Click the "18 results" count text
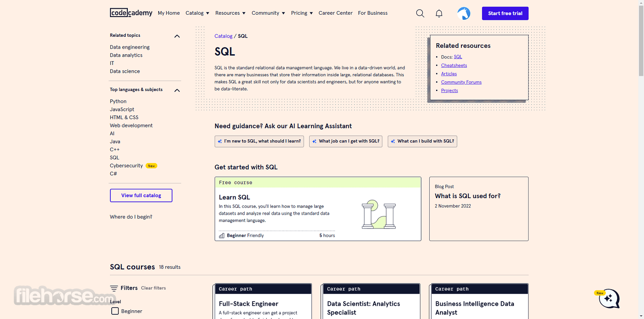Screen dimensions: 644x319 170,267
